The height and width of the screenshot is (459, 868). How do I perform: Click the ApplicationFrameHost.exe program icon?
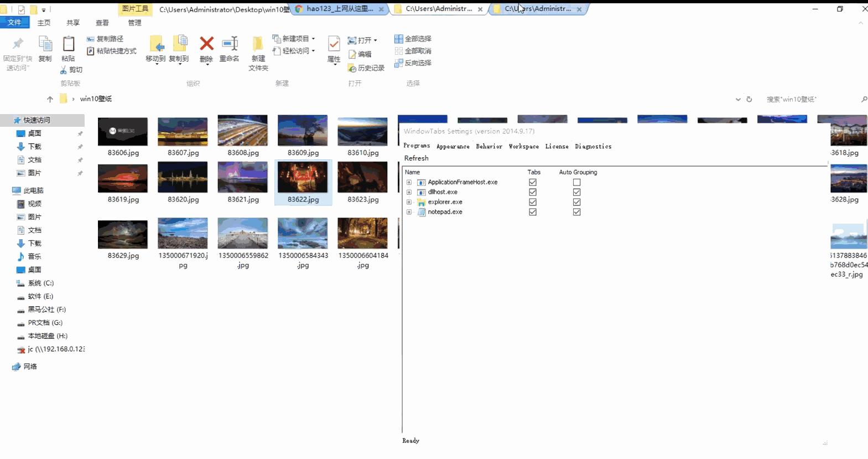point(422,182)
